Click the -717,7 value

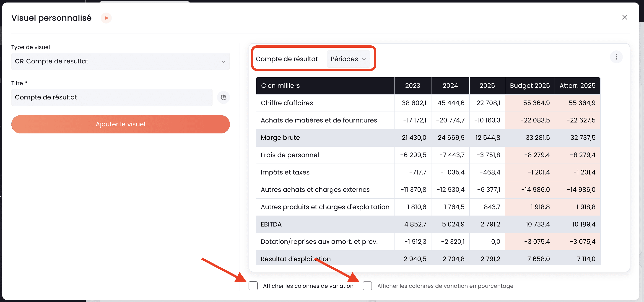tap(418, 172)
